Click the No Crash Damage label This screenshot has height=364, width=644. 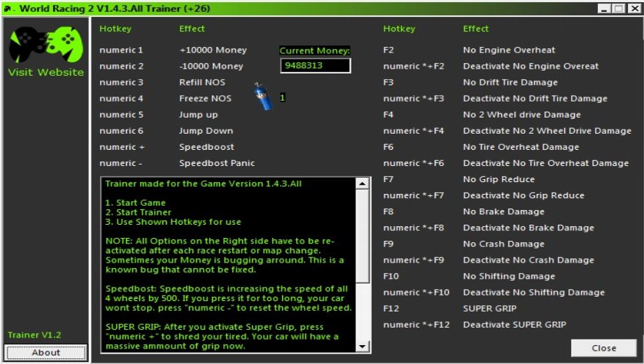[x=503, y=244]
